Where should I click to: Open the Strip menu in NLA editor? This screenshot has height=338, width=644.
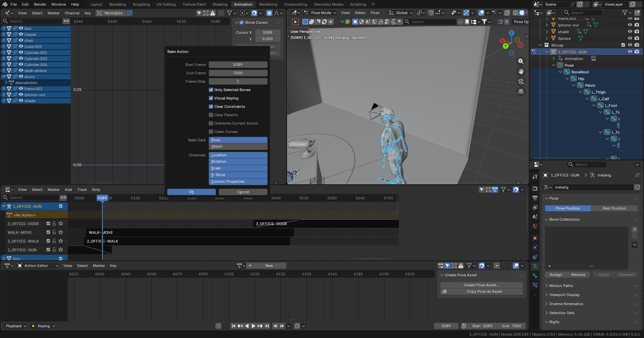coord(96,190)
